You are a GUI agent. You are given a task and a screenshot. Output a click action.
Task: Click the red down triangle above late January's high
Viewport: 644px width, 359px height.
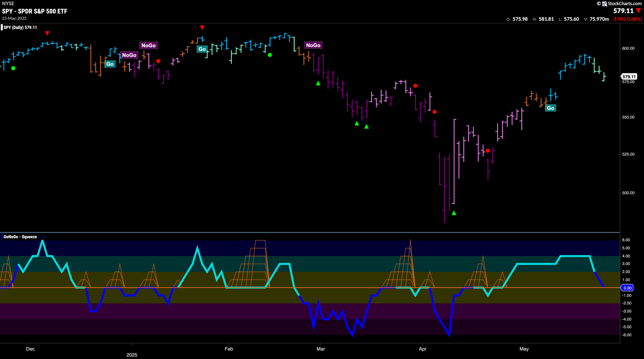tap(202, 27)
